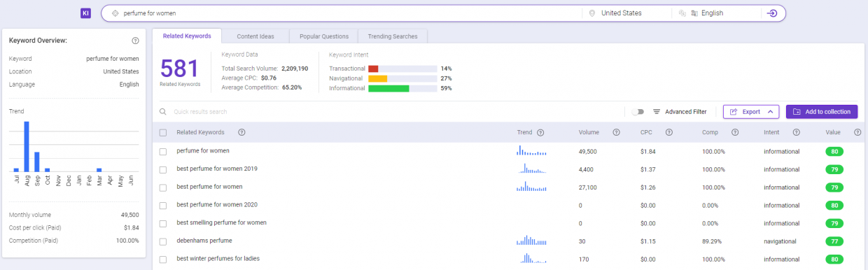Click the KI logo icon
868x270 pixels.
coord(85,13)
